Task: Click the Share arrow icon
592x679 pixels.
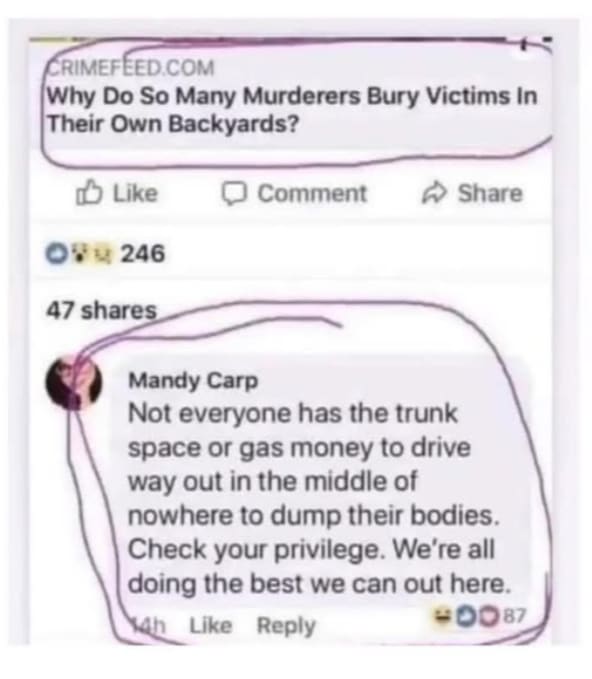Action: pos(433,193)
